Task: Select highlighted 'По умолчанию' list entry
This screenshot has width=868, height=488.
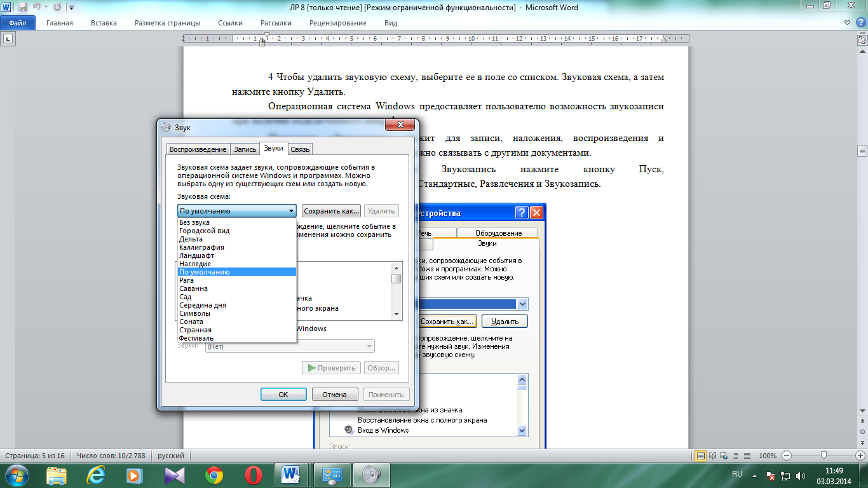Action: pyautogui.click(x=237, y=272)
